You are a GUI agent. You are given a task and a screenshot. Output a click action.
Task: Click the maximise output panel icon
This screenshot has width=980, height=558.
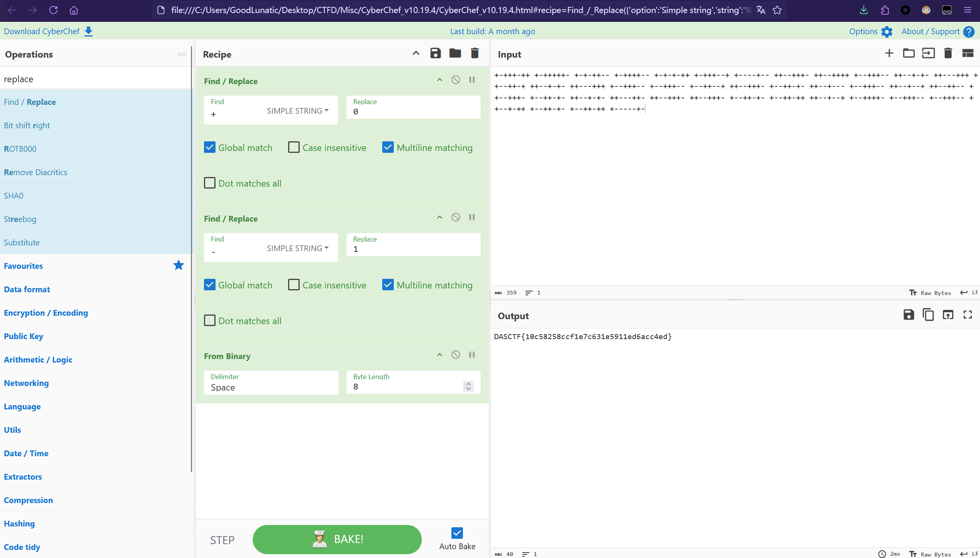click(x=968, y=315)
